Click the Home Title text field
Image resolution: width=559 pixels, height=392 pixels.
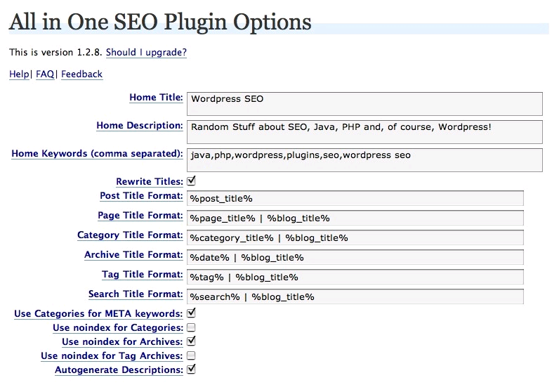point(364,103)
